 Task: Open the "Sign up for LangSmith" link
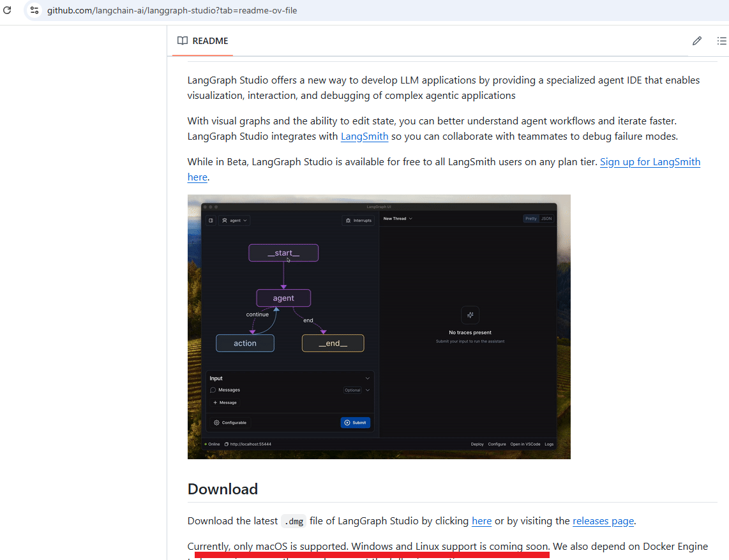(x=650, y=161)
